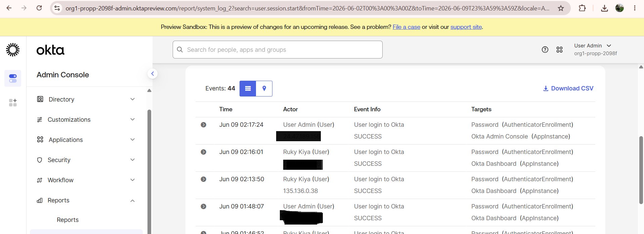Viewport: 644px width, 234px height.
Task: Expand the Security menu chevron
Action: click(132, 160)
